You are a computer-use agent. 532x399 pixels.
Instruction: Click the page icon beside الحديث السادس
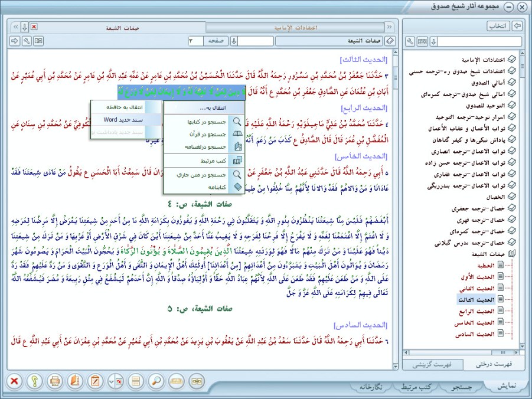501,334
